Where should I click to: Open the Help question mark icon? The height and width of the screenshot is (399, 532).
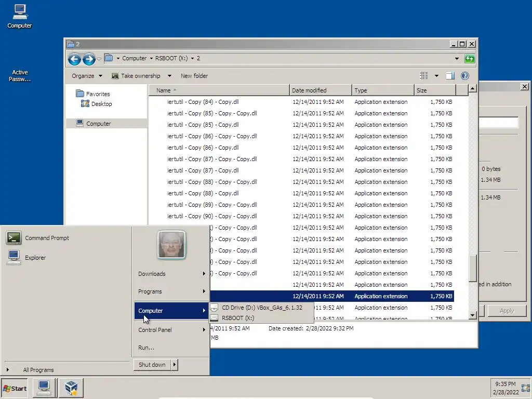point(465,76)
